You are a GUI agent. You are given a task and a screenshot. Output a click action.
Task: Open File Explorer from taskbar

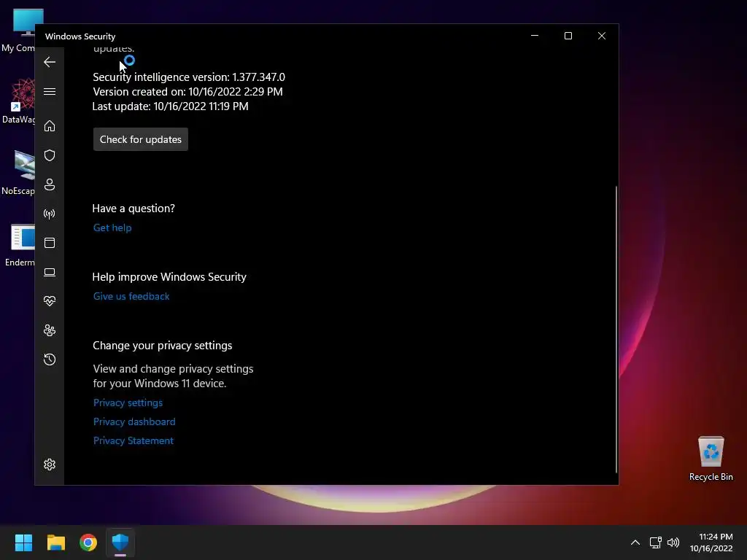pyautogui.click(x=55, y=542)
